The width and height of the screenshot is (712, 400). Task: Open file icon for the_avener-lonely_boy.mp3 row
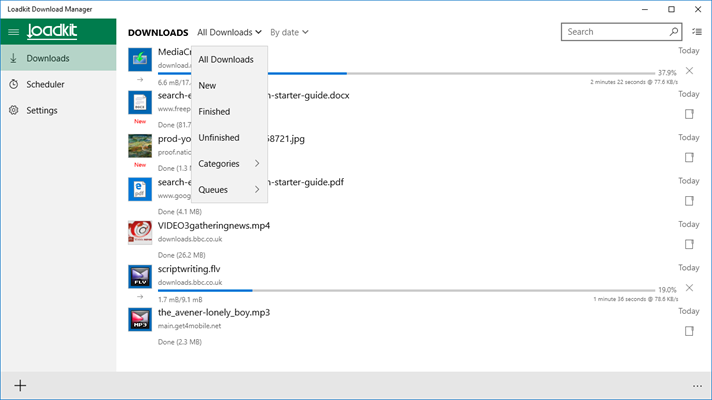(x=689, y=331)
